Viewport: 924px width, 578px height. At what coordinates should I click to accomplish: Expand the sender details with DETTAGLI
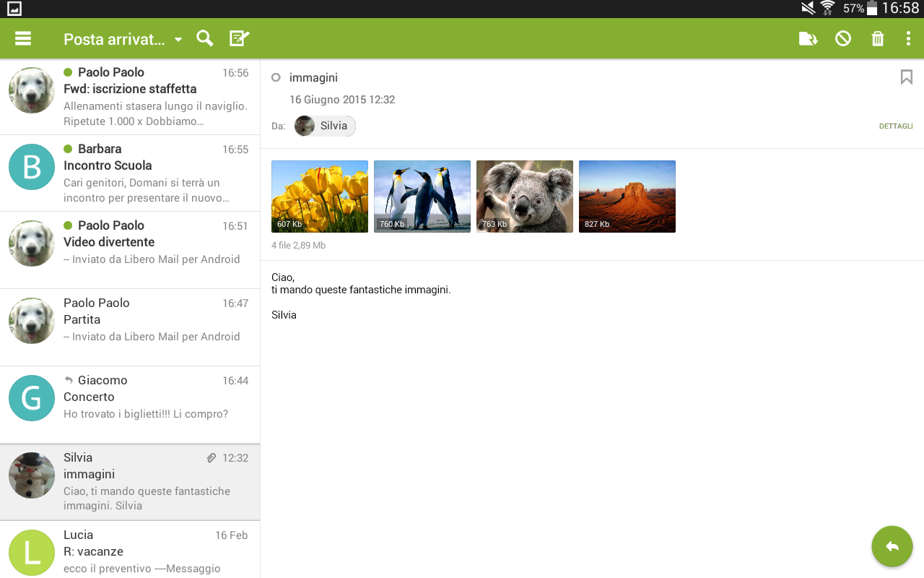pos(896,126)
